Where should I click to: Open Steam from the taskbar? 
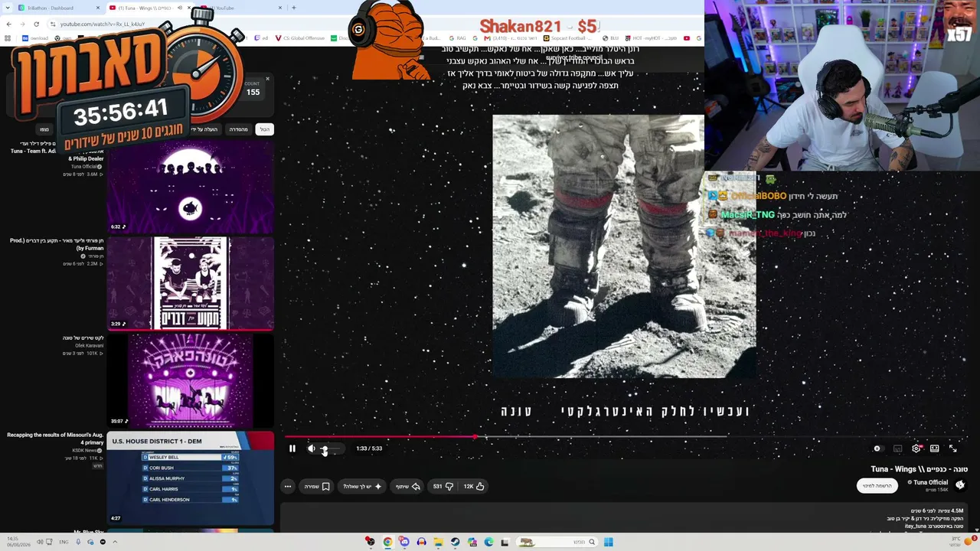pyautogui.click(x=455, y=542)
